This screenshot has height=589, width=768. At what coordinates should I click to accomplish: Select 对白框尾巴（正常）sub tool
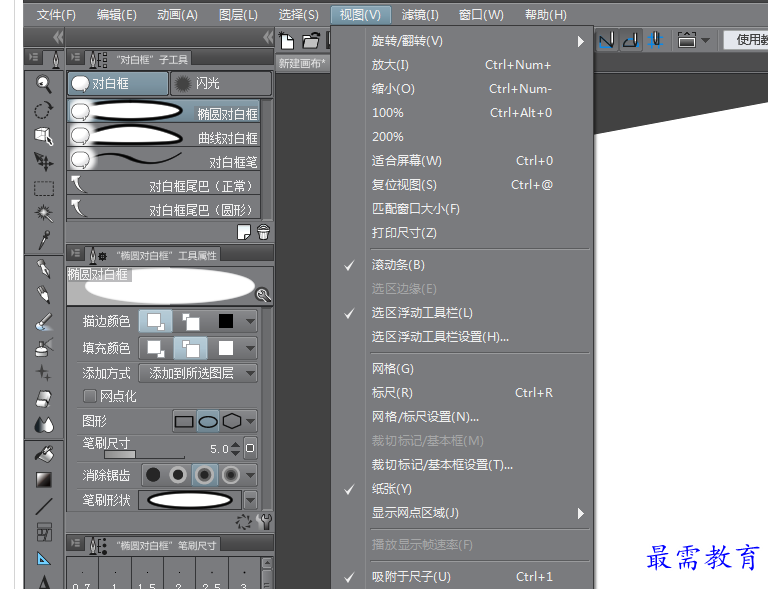coord(164,185)
